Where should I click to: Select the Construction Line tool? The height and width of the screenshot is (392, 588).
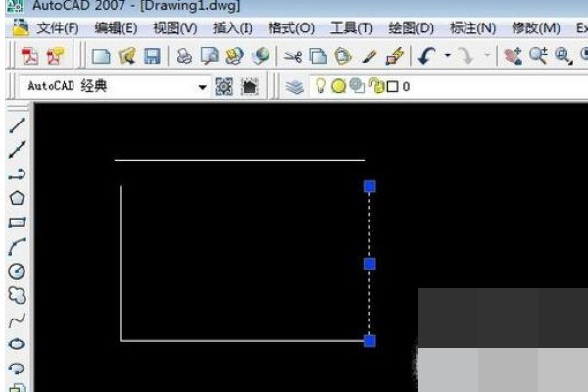(18, 149)
